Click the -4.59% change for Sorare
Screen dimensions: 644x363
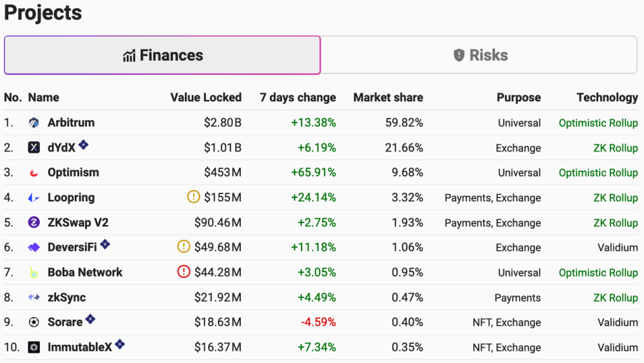tap(318, 322)
